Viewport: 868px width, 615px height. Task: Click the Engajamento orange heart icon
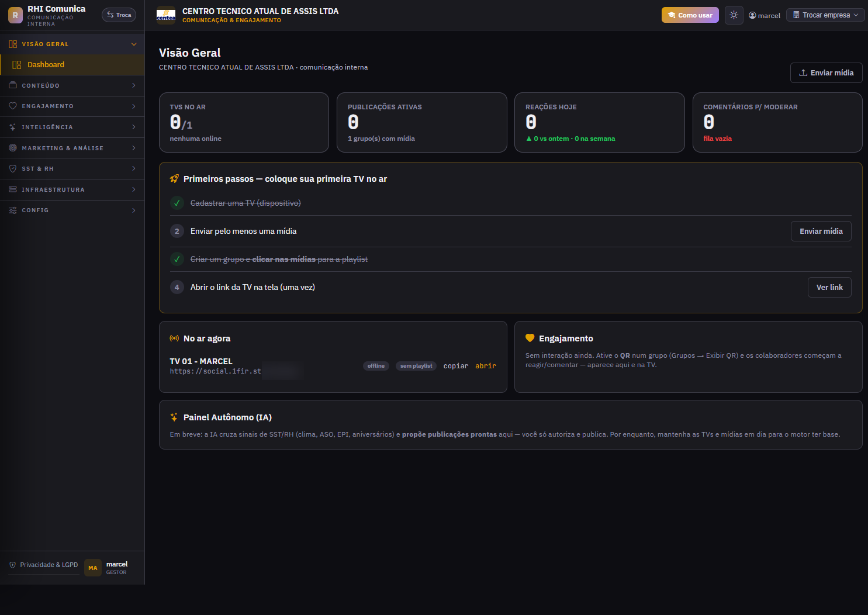530,338
